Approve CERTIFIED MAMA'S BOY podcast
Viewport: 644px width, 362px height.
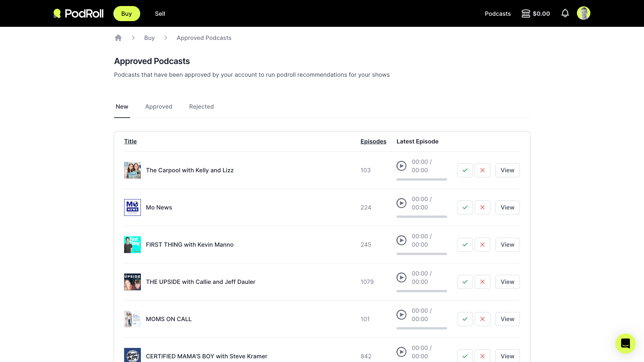(465, 356)
